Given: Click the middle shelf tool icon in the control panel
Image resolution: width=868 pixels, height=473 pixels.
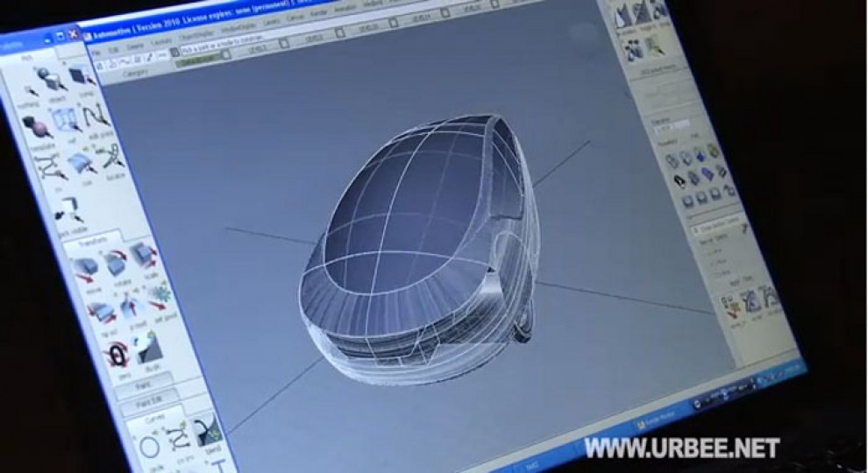Looking at the screenshot, I should (753, 300).
